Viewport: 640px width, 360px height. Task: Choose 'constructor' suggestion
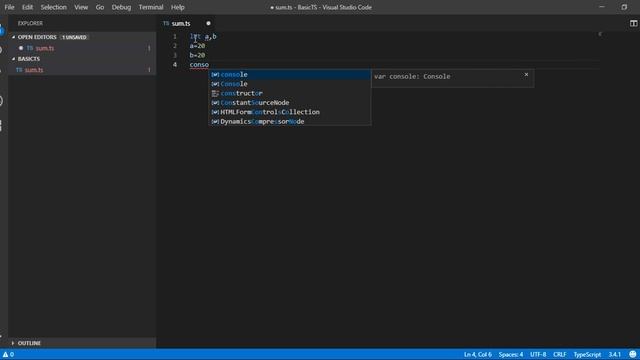(x=290, y=93)
